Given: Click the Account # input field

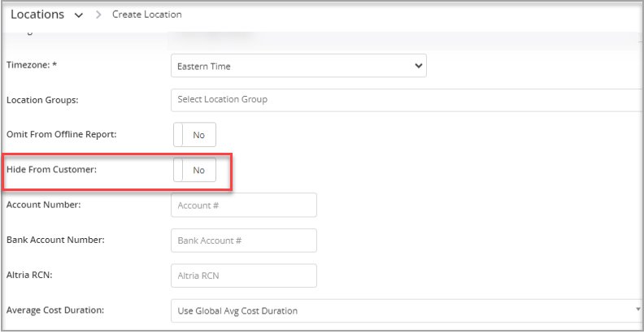Looking at the screenshot, I should pos(244,205).
